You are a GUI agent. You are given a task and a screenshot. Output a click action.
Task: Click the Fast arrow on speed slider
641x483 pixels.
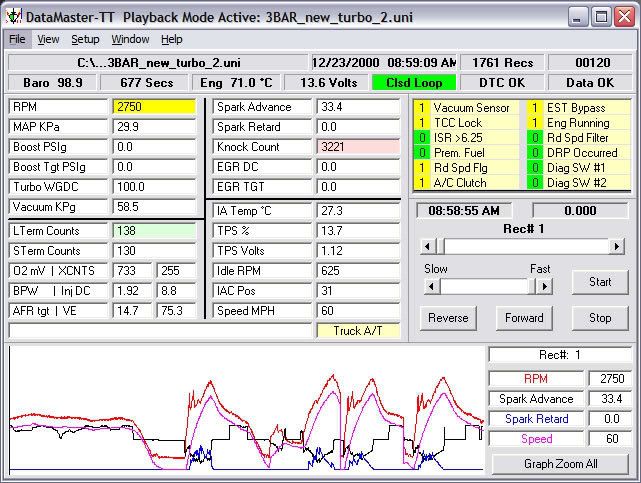[x=544, y=286]
